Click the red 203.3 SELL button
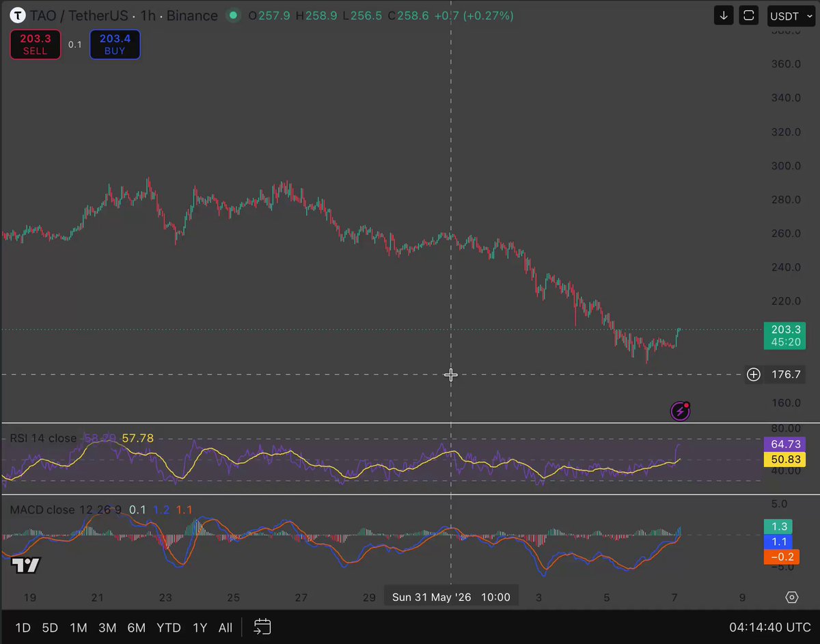This screenshot has width=820, height=644. tap(35, 44)
